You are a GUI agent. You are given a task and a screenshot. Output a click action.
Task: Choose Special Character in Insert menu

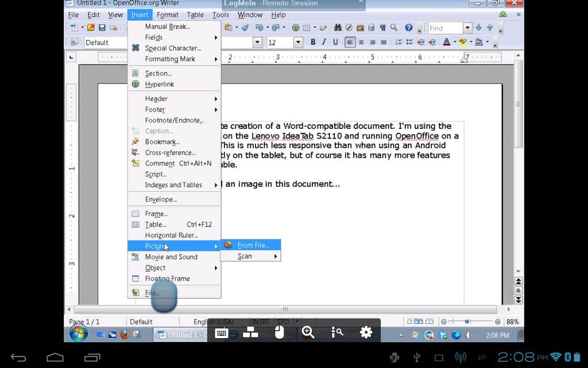(x=175, y=48)
